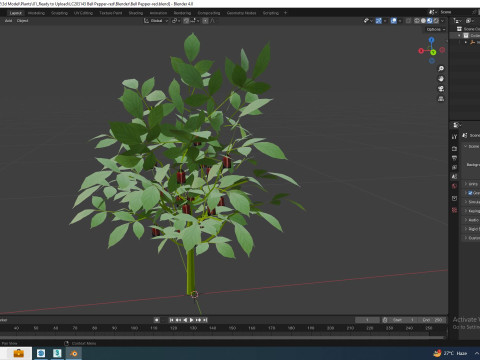Open the Compositing workspace tab

(209, 13)
